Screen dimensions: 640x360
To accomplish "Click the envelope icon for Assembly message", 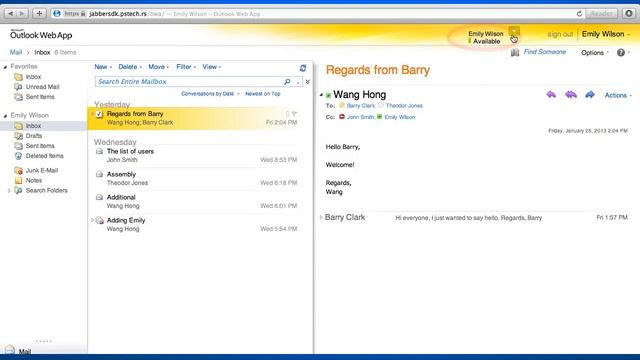I will tap(99, 174).
